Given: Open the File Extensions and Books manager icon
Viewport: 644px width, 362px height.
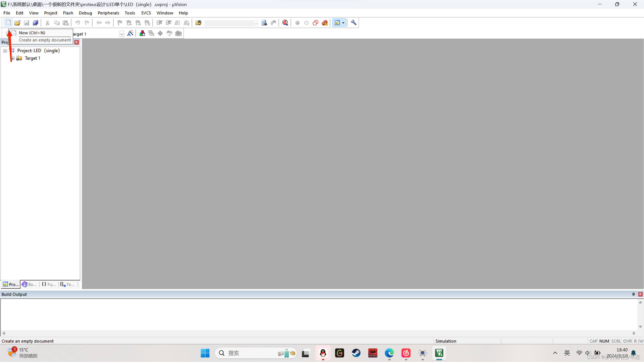Looking at the screenshot, I should coord(142,33).
